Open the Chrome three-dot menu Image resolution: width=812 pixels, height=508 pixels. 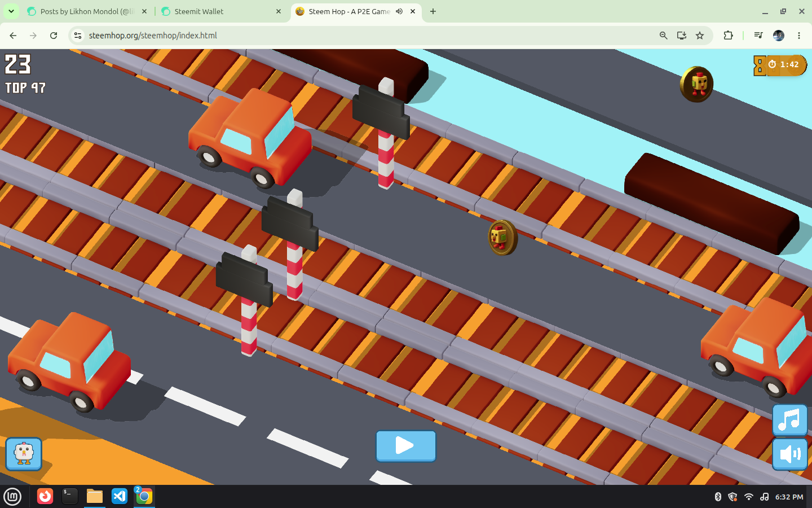(799, 36)
